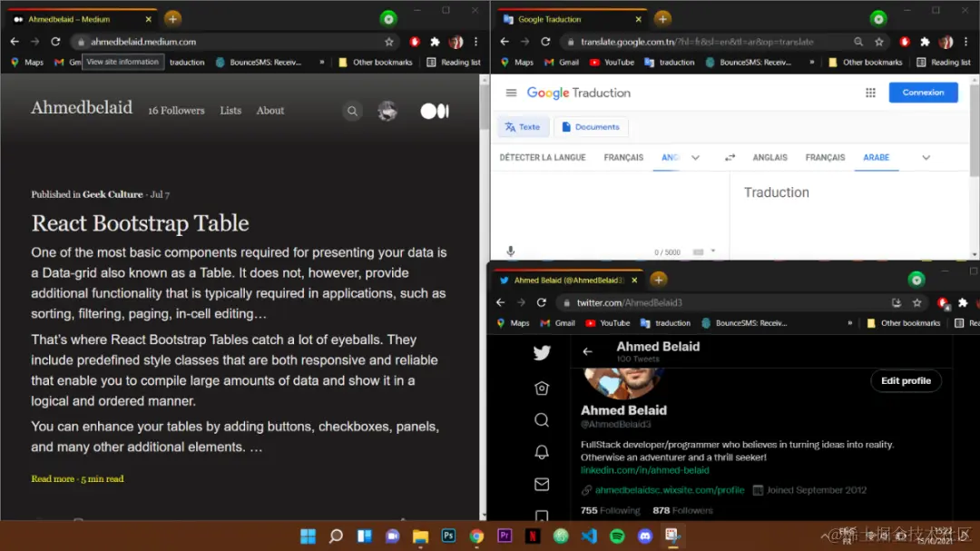980x551 pixels.
Task: Open extensions puzzle icon in Medium window
Action: pos(435,42)
